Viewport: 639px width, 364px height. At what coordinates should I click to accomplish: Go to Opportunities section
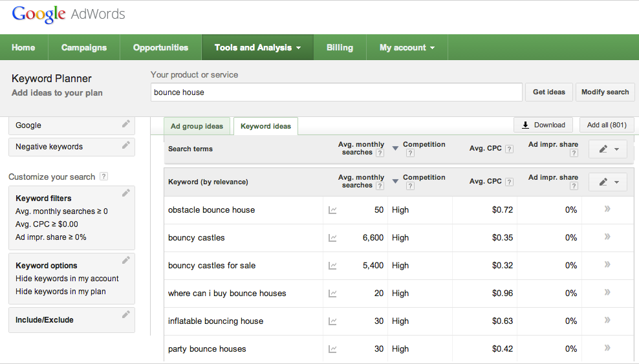coord(160,48)
